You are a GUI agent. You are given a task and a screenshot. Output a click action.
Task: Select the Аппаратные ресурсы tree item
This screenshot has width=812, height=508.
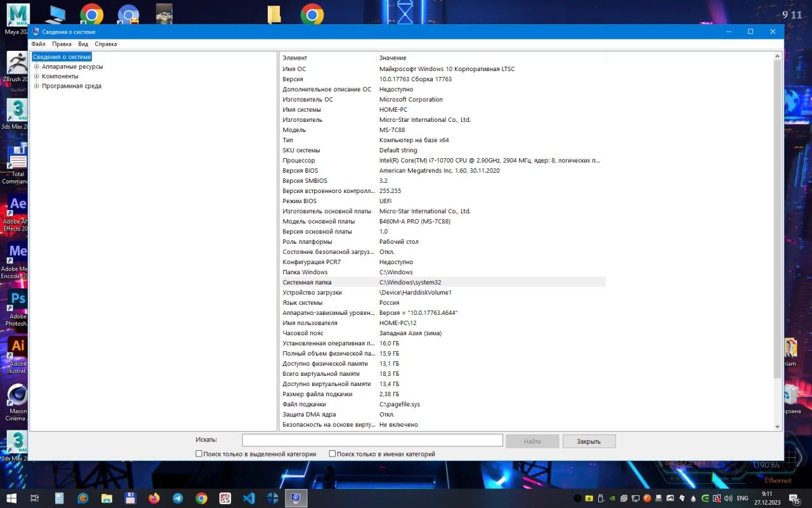pos(72,67)
